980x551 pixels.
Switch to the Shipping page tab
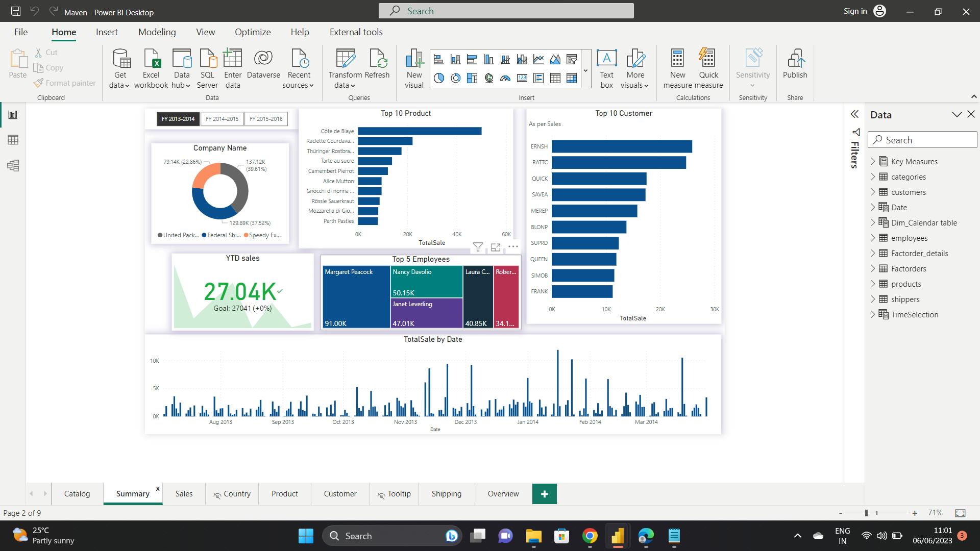[x=446, y=494]
